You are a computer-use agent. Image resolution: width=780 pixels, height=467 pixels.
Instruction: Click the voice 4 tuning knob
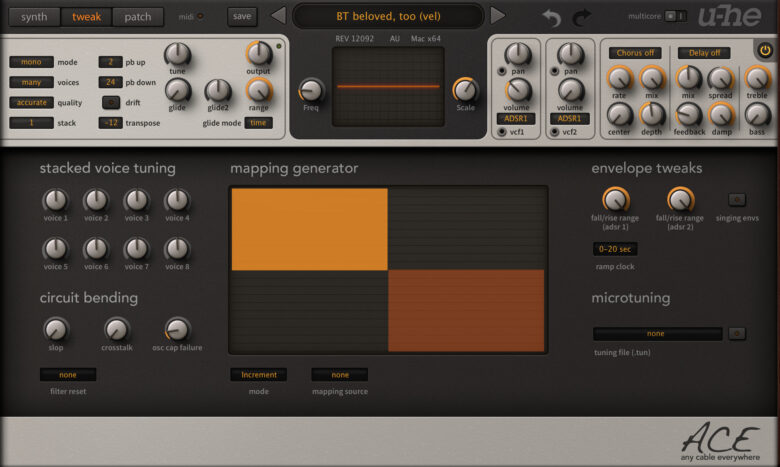coord(177,200)
